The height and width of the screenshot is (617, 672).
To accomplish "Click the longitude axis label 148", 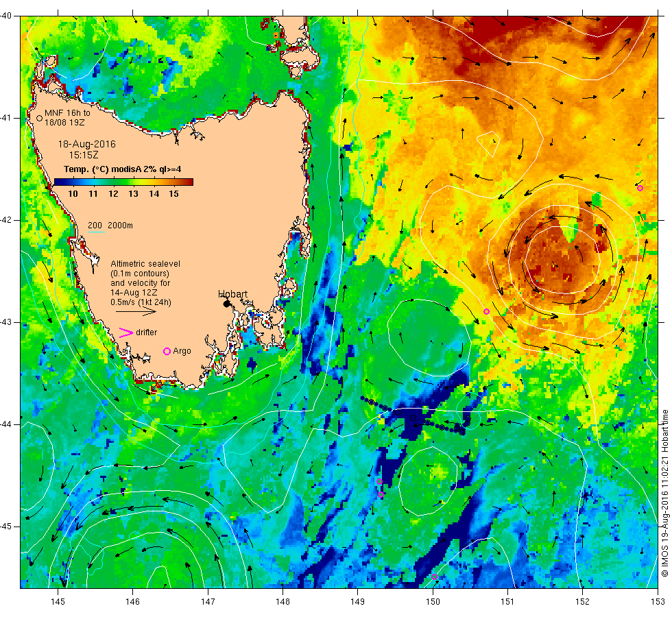I will point(283,602).
